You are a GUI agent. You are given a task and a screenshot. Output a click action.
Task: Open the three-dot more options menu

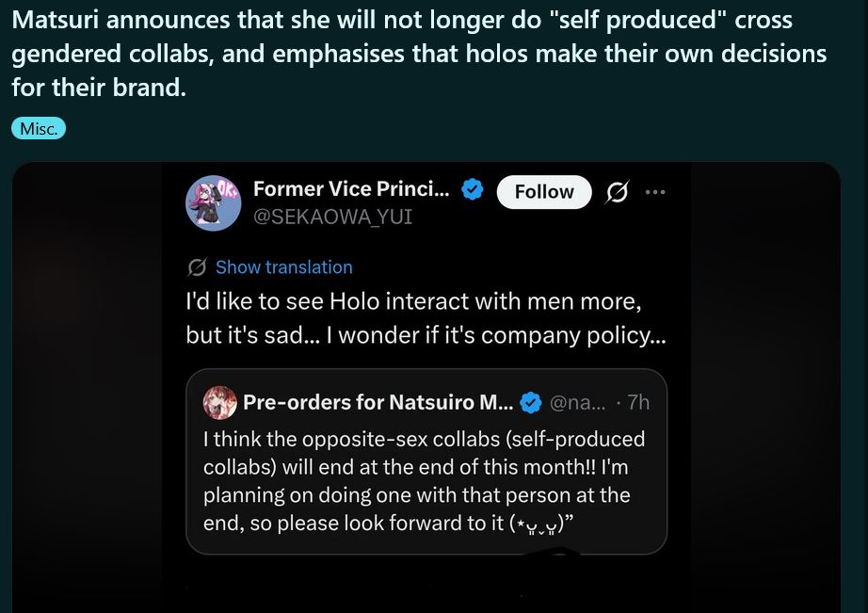pos(655,192)
